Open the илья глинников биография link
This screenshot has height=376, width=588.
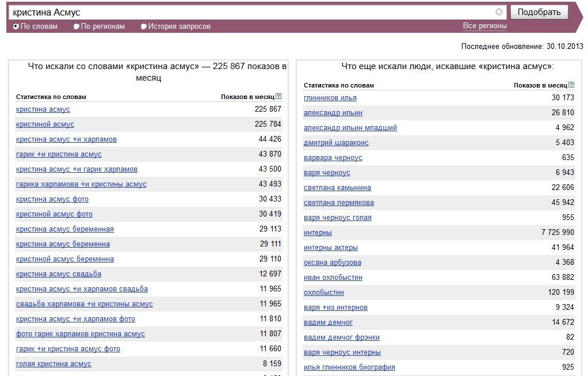coord(349,367)
